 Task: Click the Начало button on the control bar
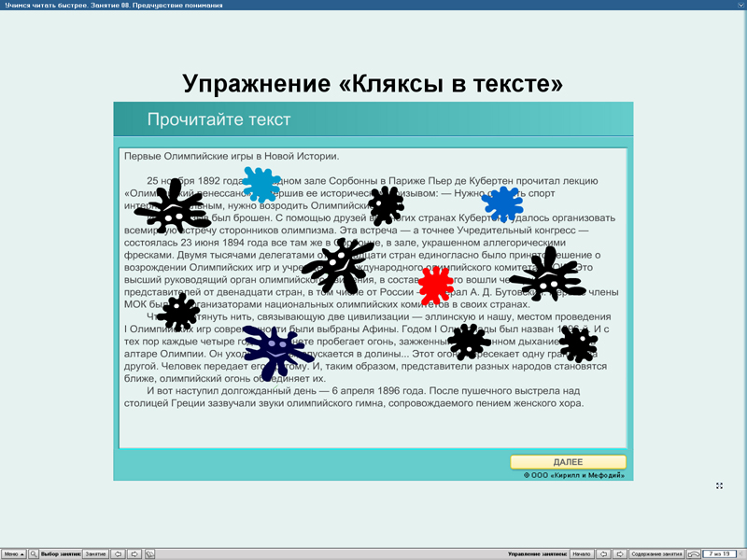(583, 553)
